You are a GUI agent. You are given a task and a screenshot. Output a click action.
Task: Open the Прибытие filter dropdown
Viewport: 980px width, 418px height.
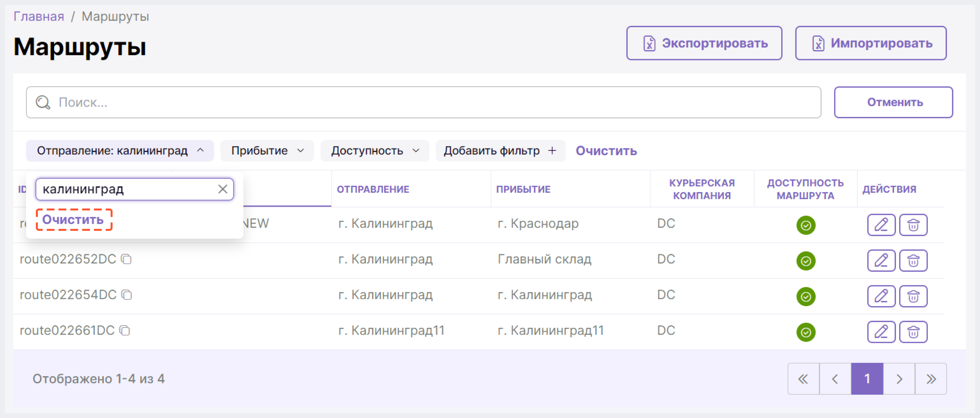point(267,151)
